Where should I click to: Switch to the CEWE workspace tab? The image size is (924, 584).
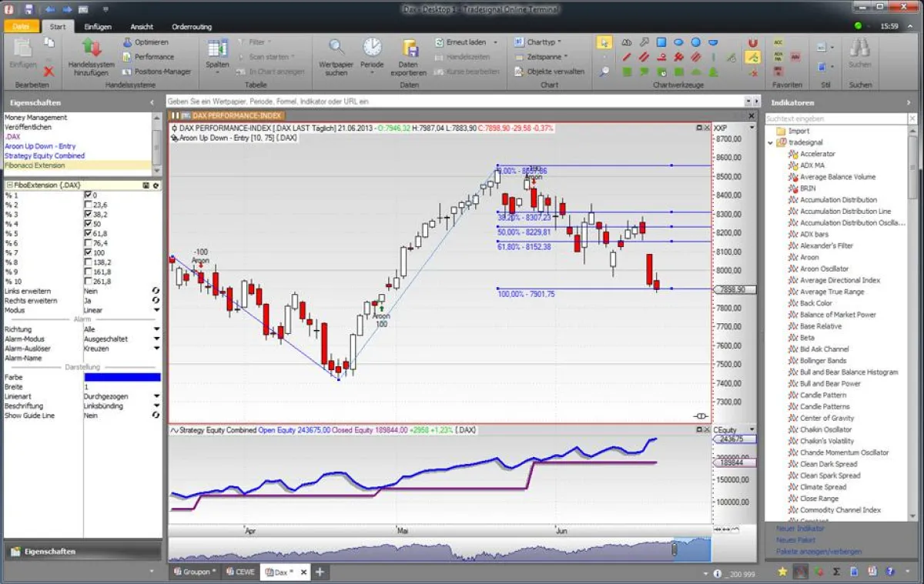(x=240, y=572)
